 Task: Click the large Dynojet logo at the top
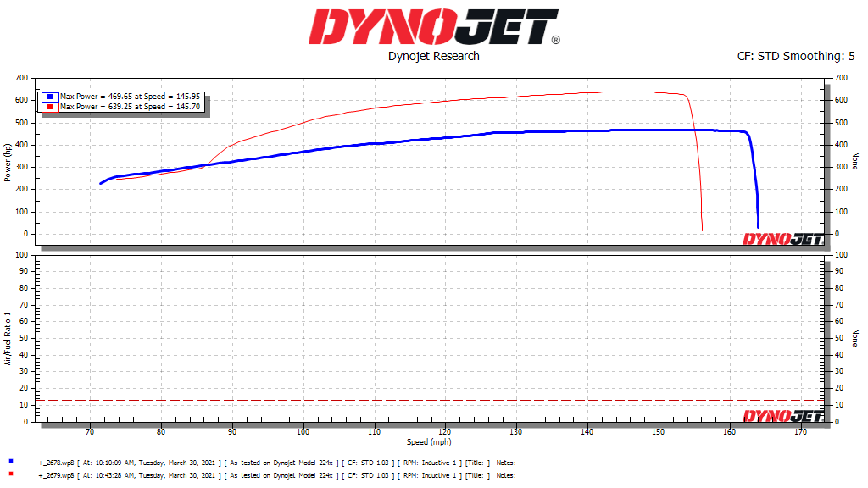coord(435,26)
